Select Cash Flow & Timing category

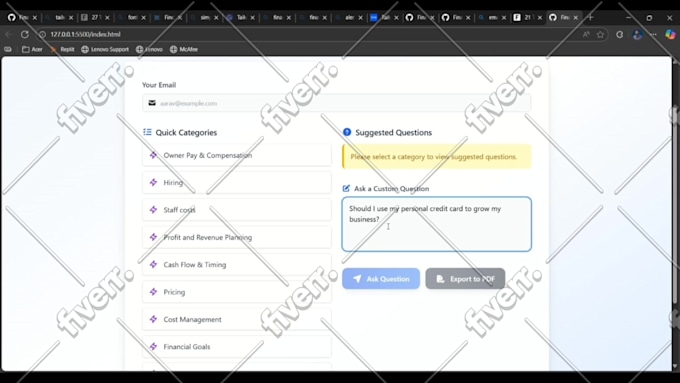(237, 265)
